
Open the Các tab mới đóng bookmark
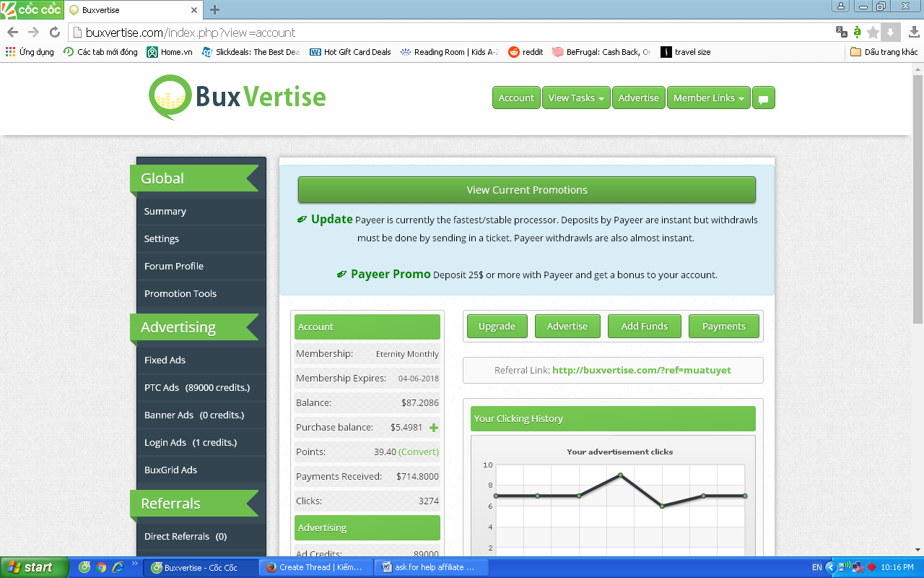coord(100,52)
